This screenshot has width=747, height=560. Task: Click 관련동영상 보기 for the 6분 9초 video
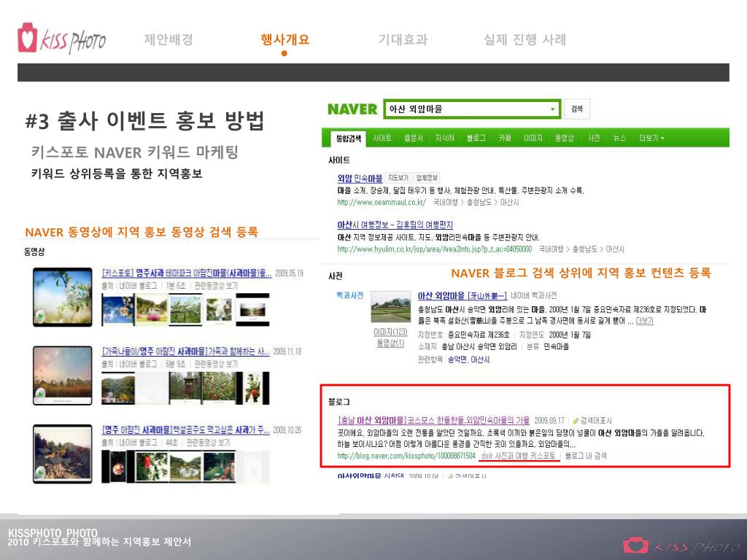(x=216, y=365)
